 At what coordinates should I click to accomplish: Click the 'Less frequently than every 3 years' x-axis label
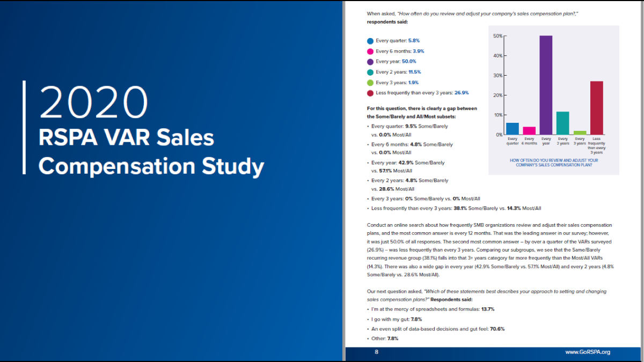596,145
